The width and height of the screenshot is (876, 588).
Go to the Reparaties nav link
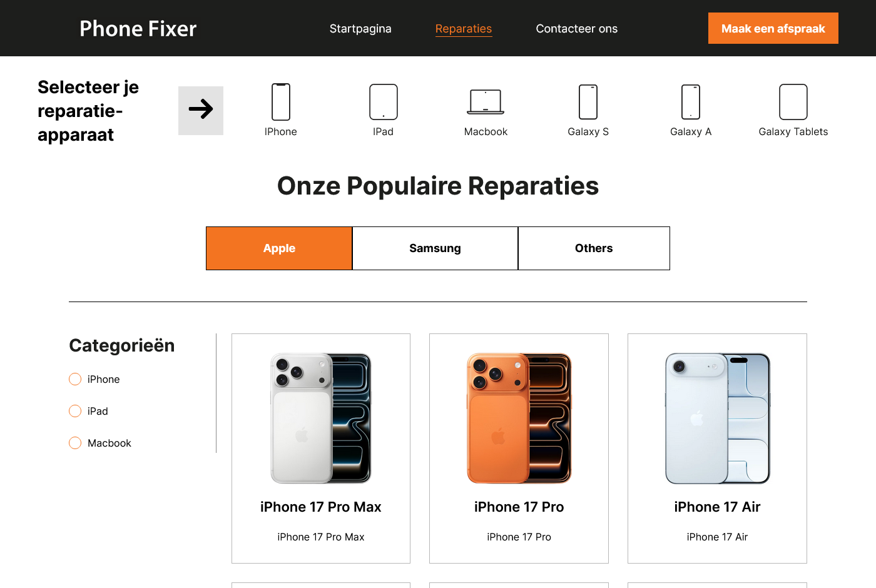pos(464,29)
